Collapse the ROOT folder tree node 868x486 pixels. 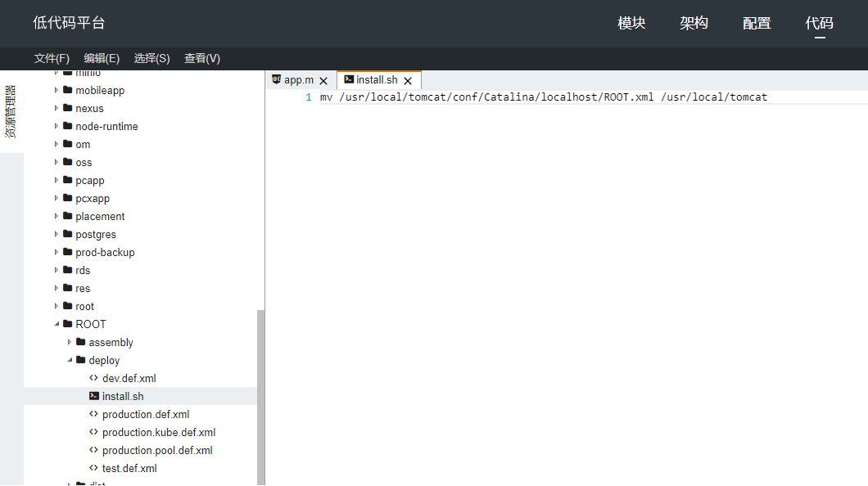tap(57, 325)
